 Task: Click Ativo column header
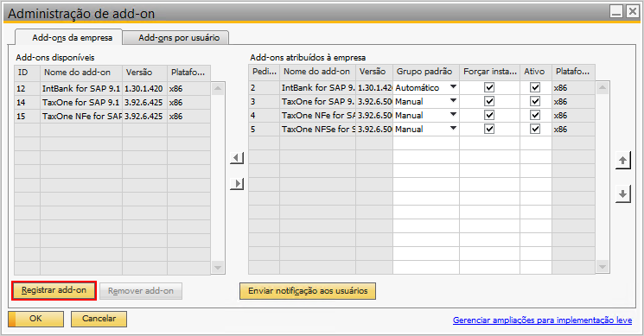(x=536, y=72)
